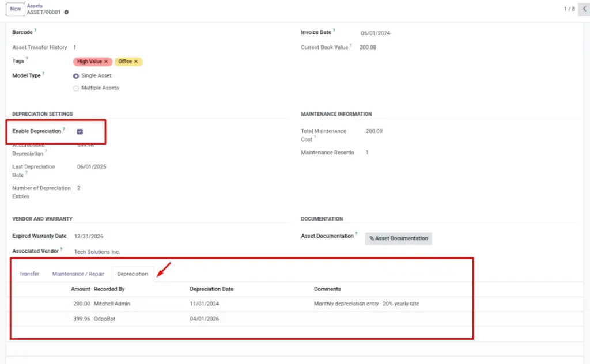Click the ASSET/00001 record title

44,12
